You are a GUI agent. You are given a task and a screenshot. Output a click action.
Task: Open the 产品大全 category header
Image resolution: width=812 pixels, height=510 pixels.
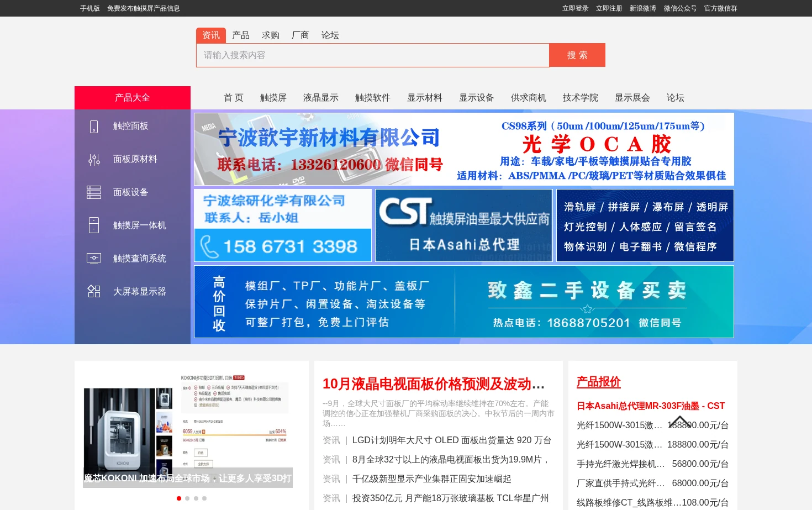[133, 98]
